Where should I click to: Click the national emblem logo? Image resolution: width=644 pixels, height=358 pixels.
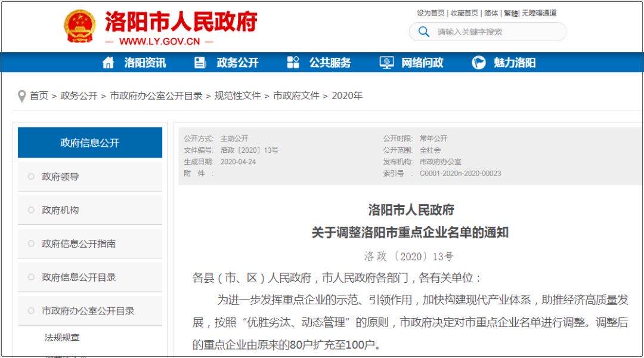pyautogui.click(x=79, y=26)
